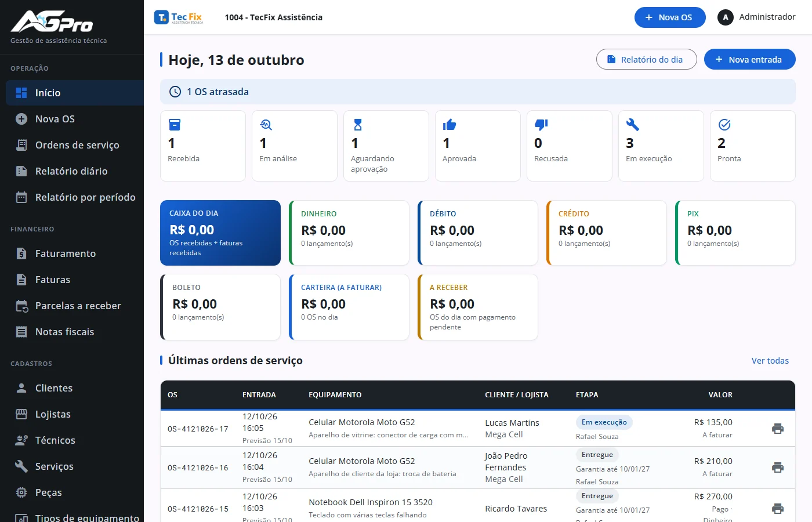Open the Técnicos page
This screenshot has width=812, height=522.
tap(75, 440)
